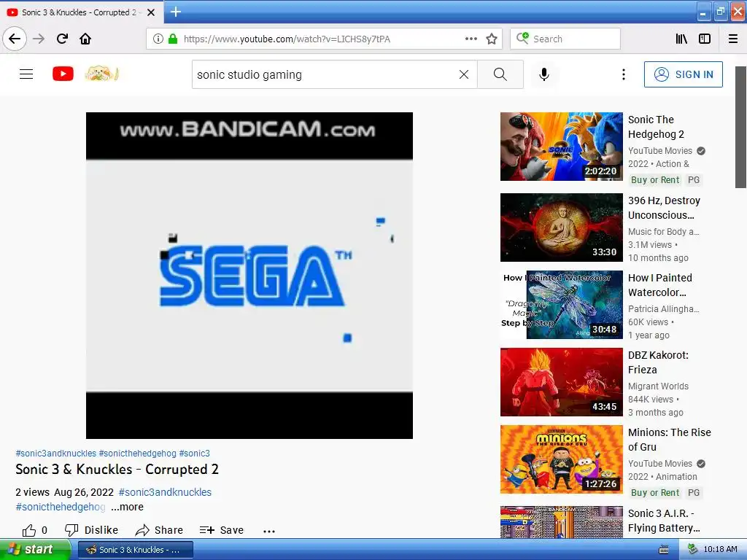The image size is (747, 560).
Task: Open Sonic 3 A.I.R. - Flying Battery title
Action: [x=664, y=521]
